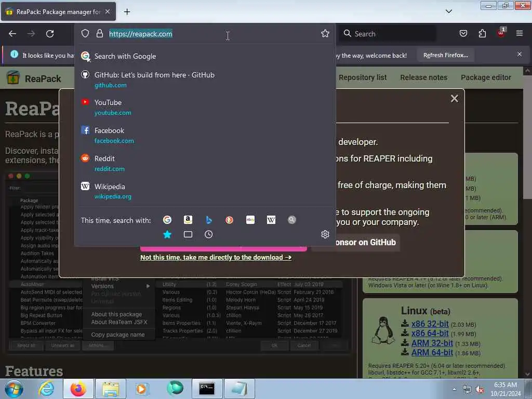
Task: Reload the page with the refresh icon
Action: tap(50, 34)
